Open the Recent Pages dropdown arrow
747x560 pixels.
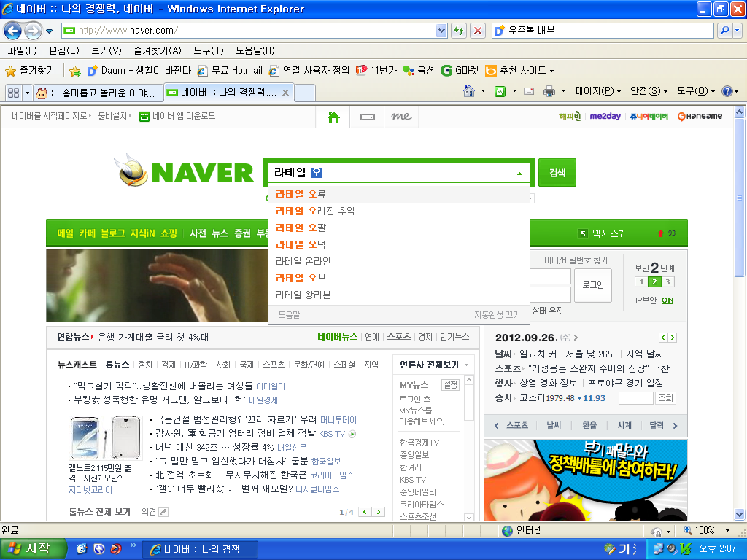coord(49,31)
